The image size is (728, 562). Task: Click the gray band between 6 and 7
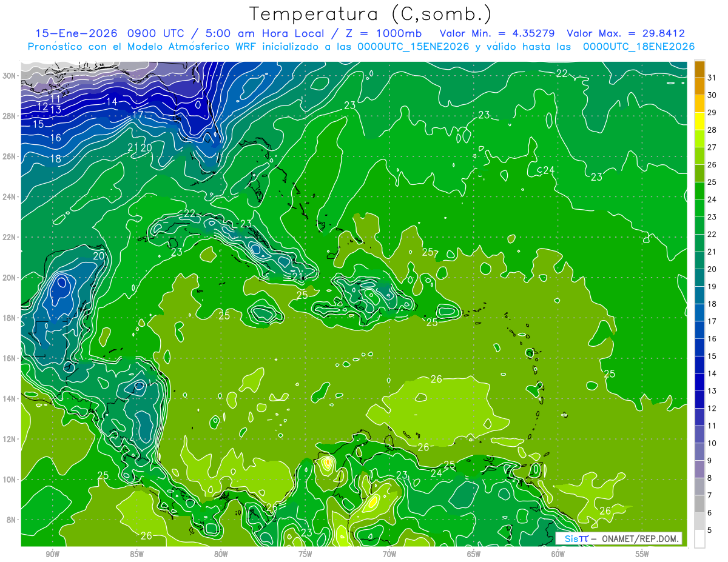(699, 504)
